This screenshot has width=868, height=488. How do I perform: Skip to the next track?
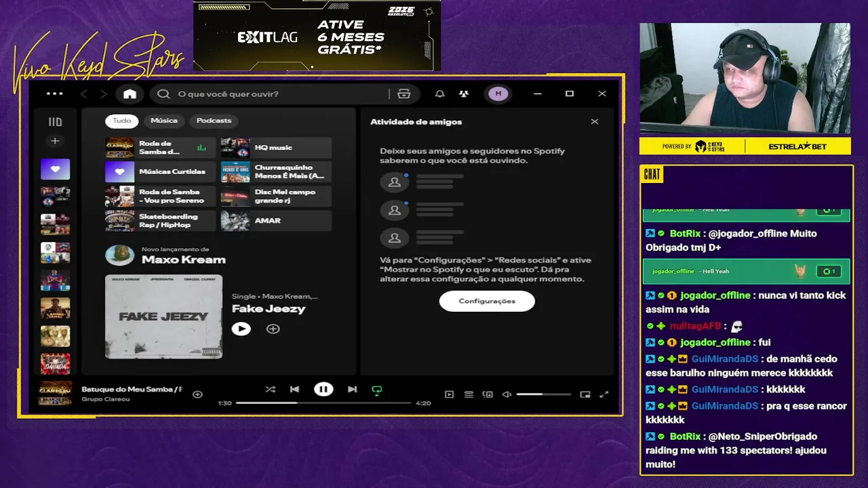pyautogui.click(x=352, y=389)
